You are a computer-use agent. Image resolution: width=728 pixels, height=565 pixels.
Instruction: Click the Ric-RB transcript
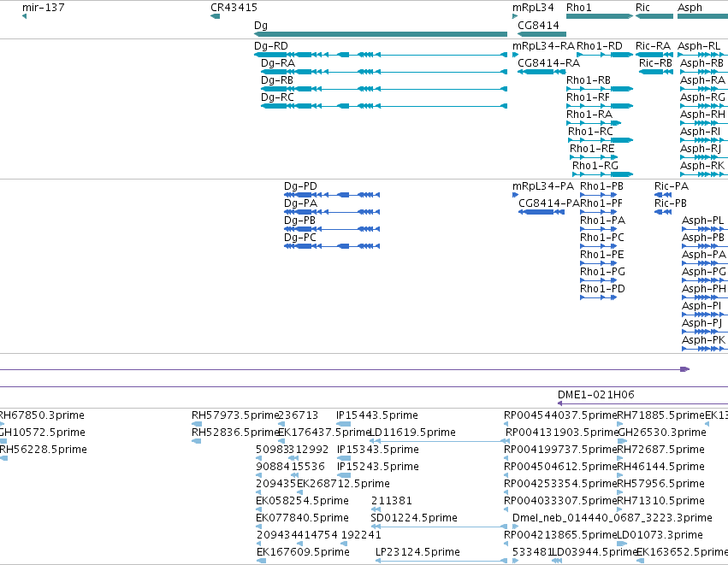pyautogui.click(x=656, y=72)
